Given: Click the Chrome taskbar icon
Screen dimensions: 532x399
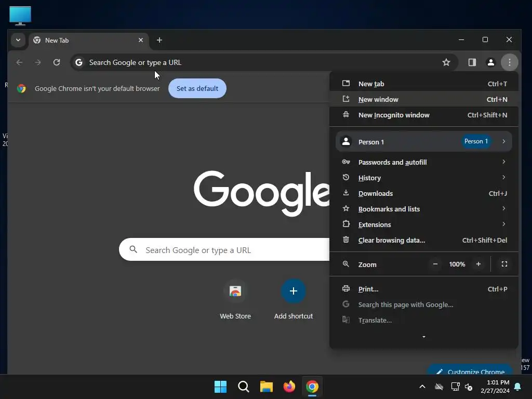Looking at the screenshot, I should (312, 387).
